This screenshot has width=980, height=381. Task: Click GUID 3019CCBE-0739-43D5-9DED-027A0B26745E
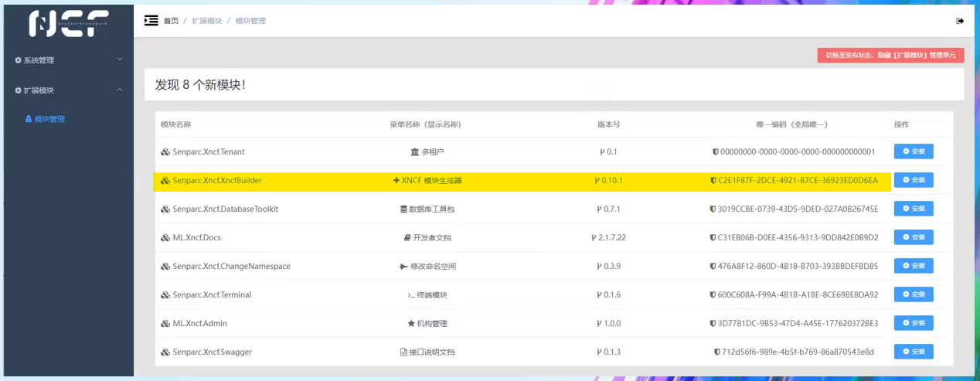pyautogui.click(x=798, y=209)
